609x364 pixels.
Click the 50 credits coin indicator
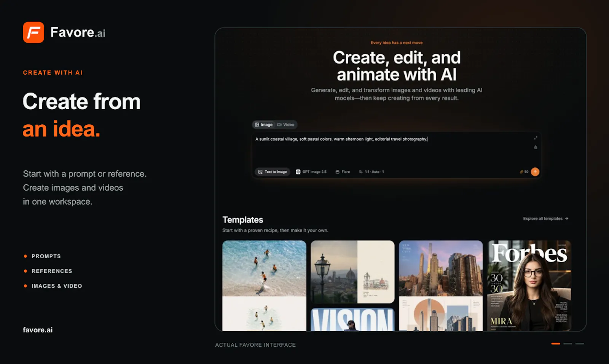pyautogui.click(x=524, y=172)
